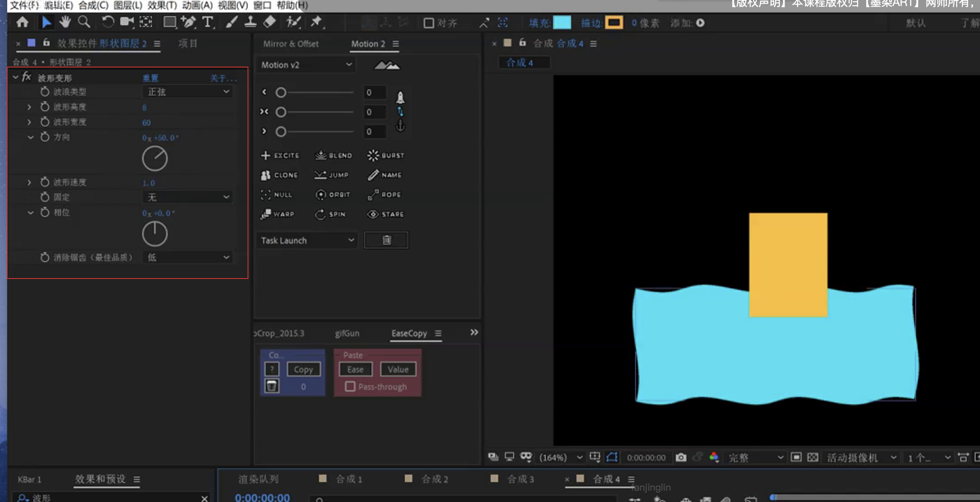Click the EXCITE button in Motion 2
Screen dimensions: 980x502
[280, 155]
